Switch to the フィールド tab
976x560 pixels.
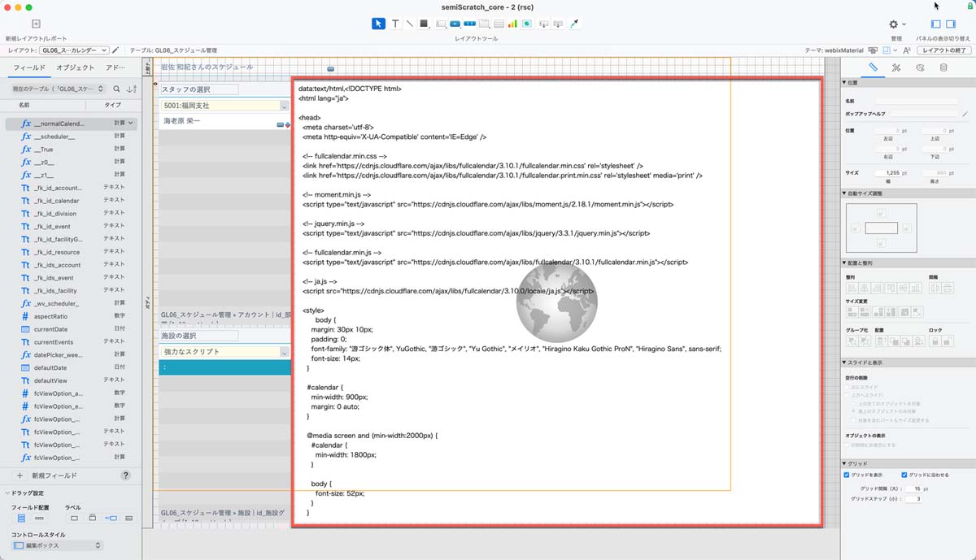30,67
